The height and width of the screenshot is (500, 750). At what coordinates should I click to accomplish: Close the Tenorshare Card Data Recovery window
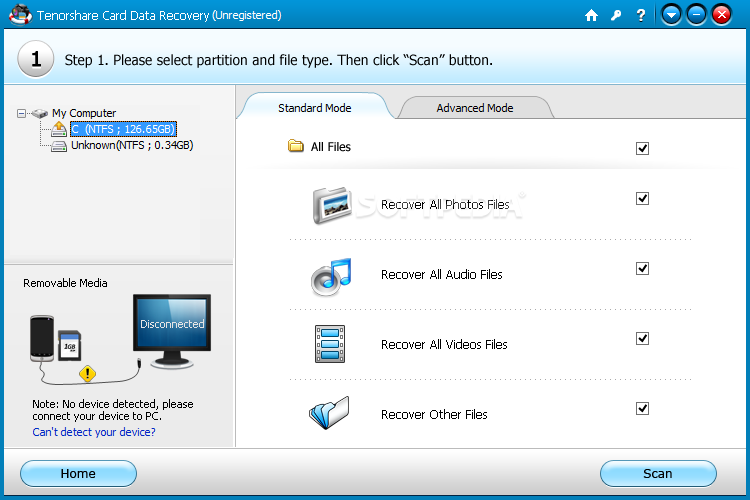click(721, 15)
